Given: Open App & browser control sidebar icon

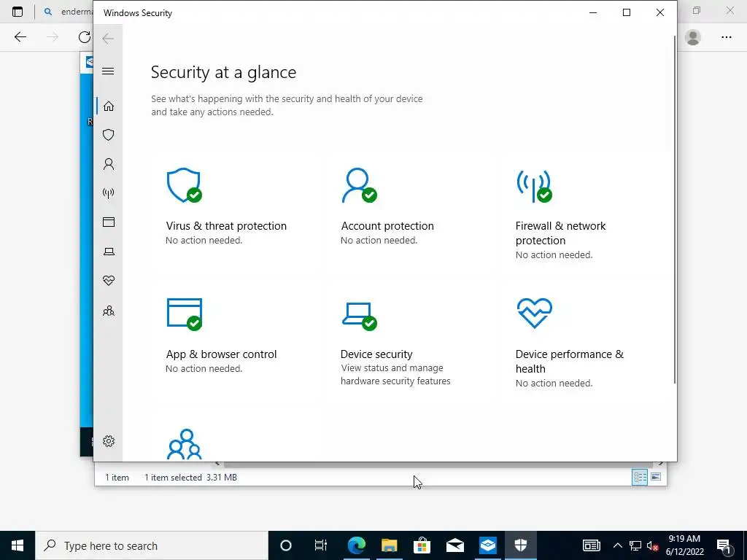Looking at the screenshot, I should [109, 222].
